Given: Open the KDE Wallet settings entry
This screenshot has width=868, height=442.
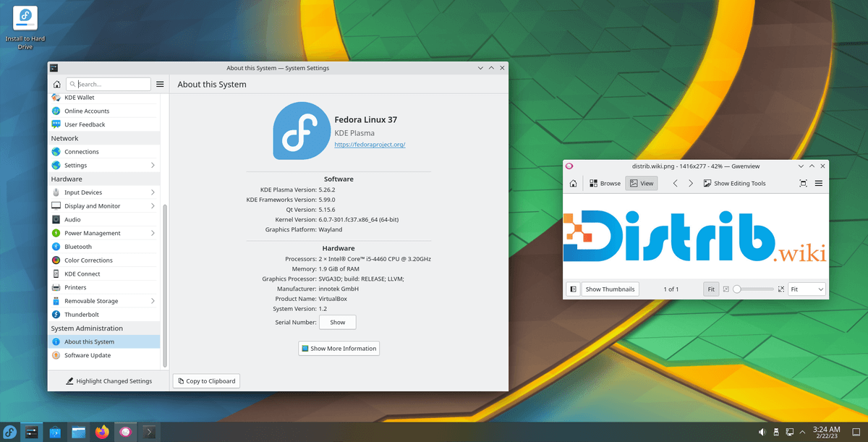Looking at the screenshot, I should click(x=104, y=98).
